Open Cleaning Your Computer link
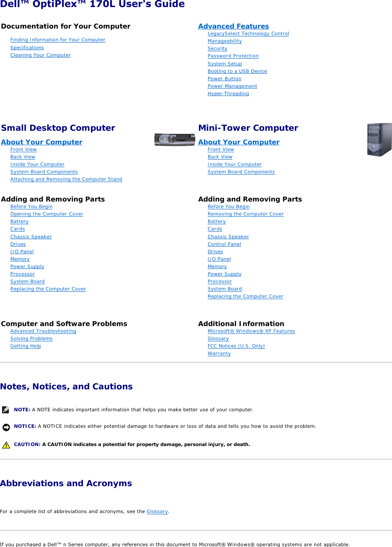 tap(41, 55)
